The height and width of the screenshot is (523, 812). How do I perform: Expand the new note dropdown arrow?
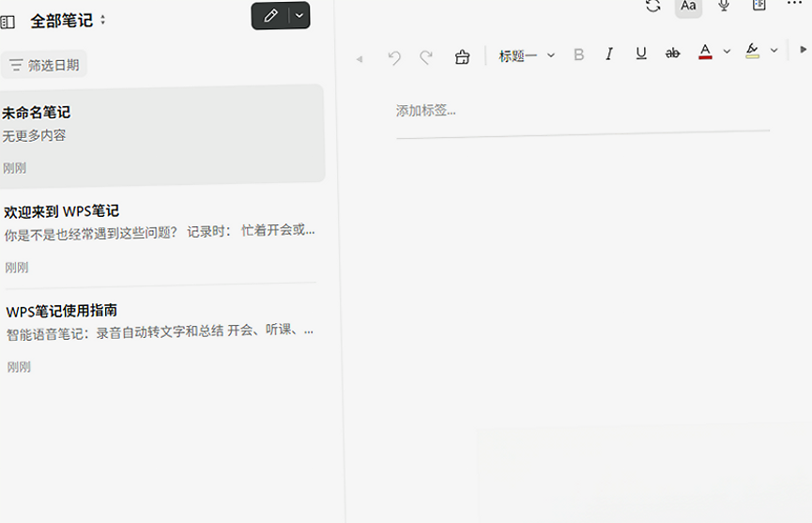[299, 16]
